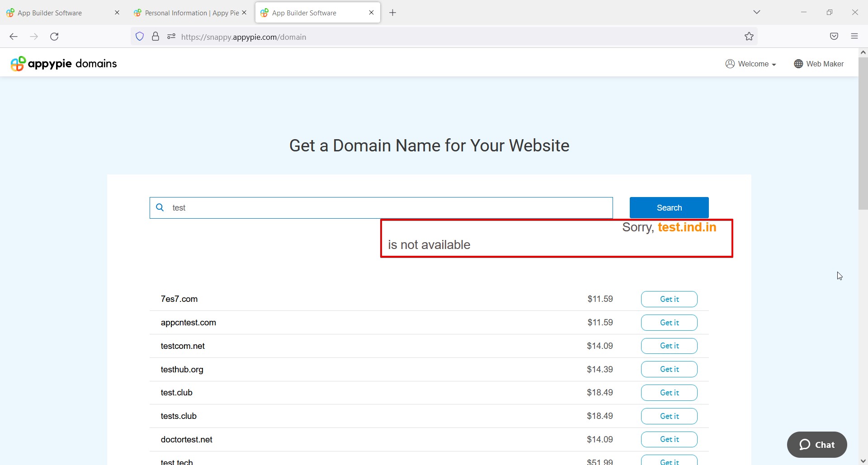The image size is (868, 465).
Task: Go to Web Maker link
Action: [819, 64]
